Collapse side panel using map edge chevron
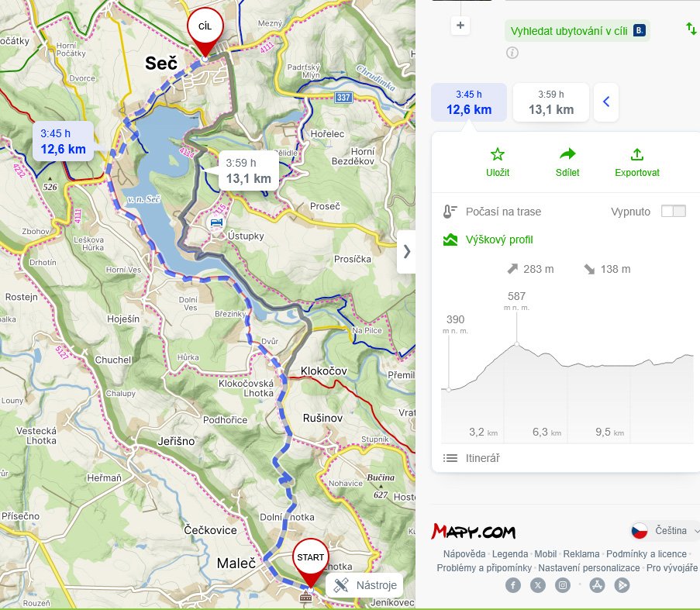 pyautogui.click(x=406, y=251)
